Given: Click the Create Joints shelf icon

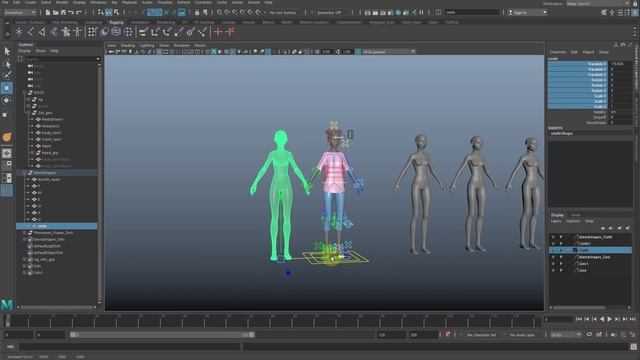Looking at the screenshot, I should click(31, 32).
